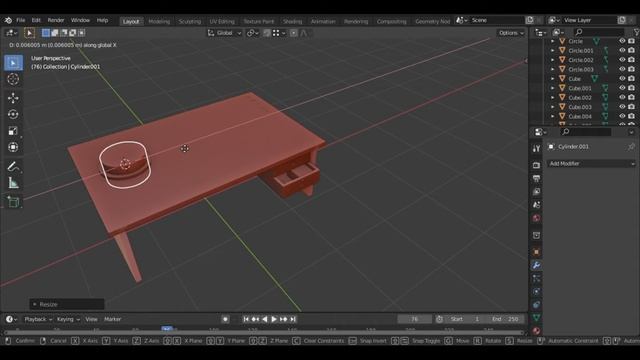
Task: Open the View Layer properties tab
Action: pos(536,191)
